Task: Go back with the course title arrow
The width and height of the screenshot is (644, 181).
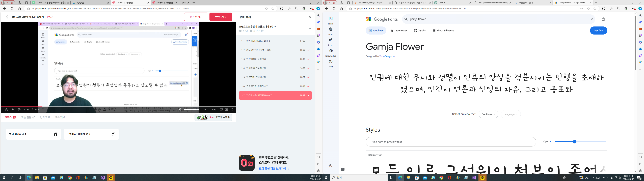Action: click(x=7, y=17)
